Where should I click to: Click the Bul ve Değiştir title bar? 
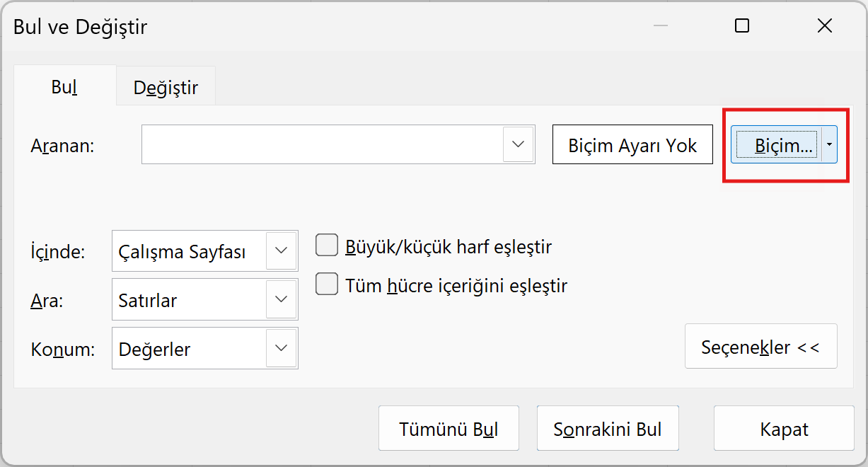354,27
